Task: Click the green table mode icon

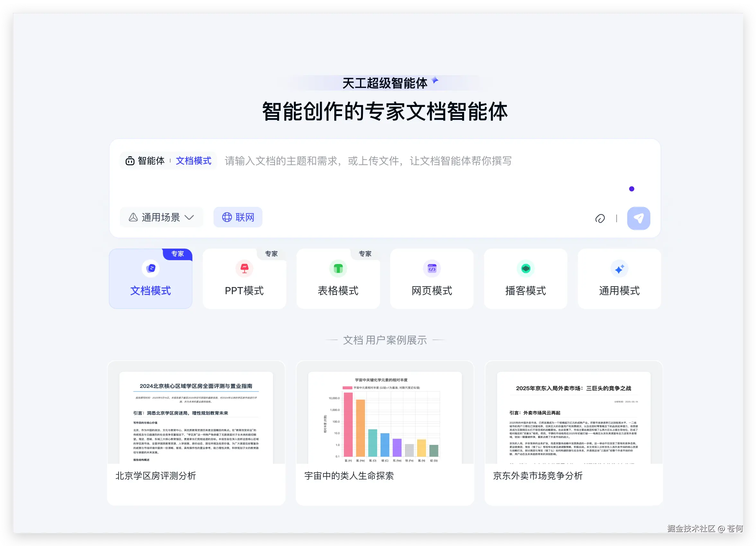Action: 338,268
